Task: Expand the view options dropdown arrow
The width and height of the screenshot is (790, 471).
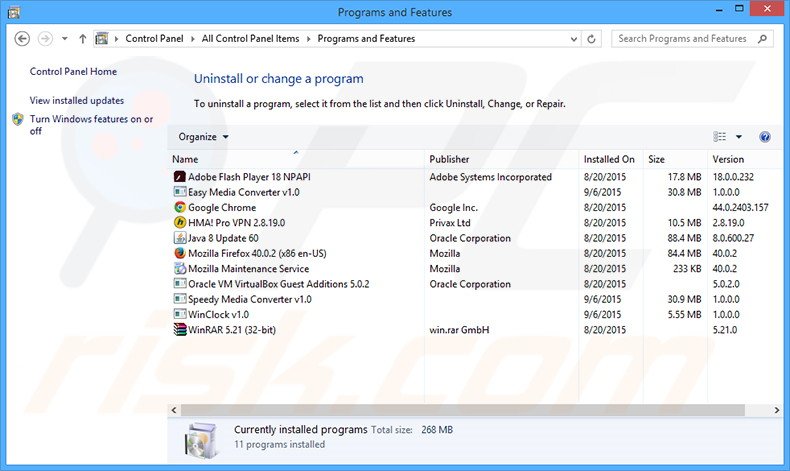Action: coord(739,137)
